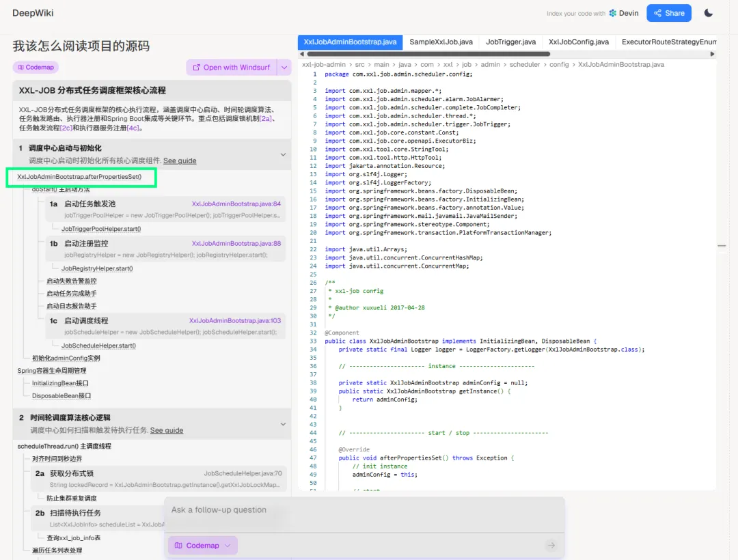Open the ExecutorRouteStrategyEnum tab

coord(669,42)
